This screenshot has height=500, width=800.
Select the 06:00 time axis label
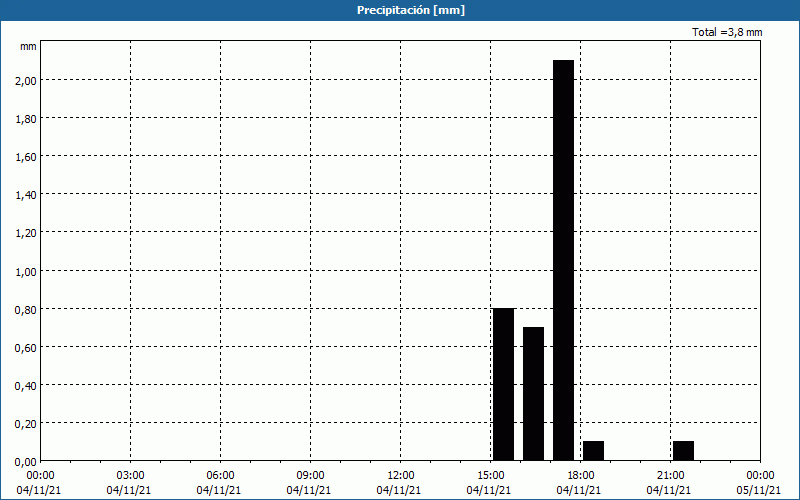pyautogui.click(x=220, y=475)
